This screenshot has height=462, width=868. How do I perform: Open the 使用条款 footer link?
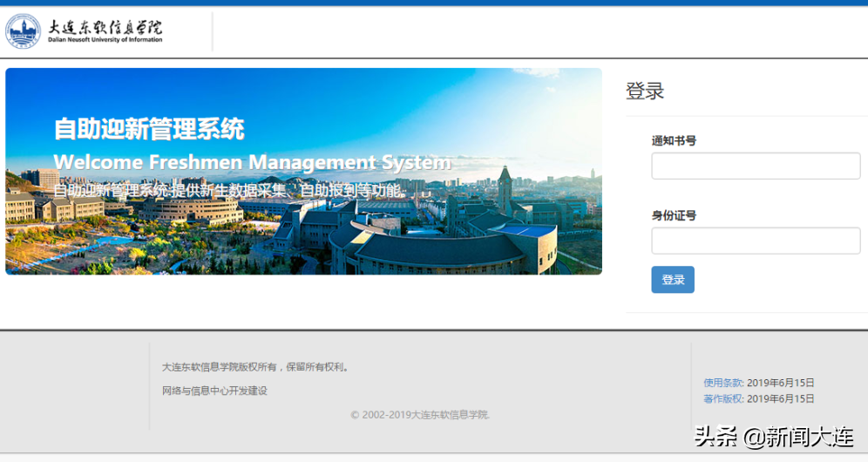(x=723, y=383)
